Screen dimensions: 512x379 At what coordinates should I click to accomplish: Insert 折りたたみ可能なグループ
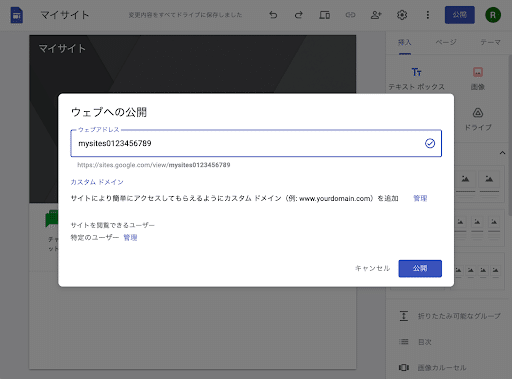click(450, 316)
